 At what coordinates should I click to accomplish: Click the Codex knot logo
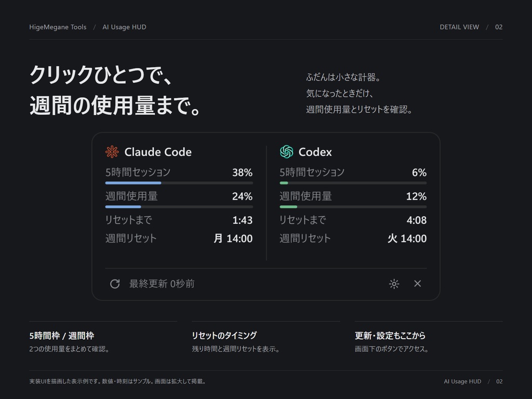(x=286, y=152)
